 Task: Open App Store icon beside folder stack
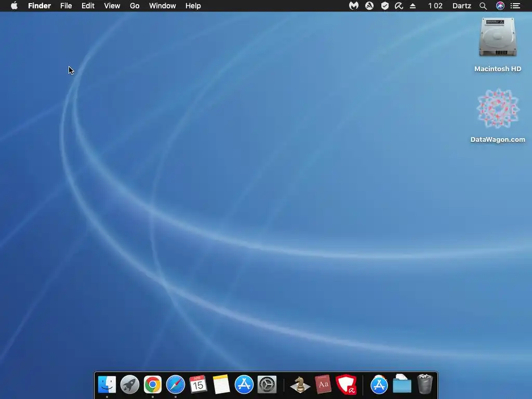click(x=379, y=384)
